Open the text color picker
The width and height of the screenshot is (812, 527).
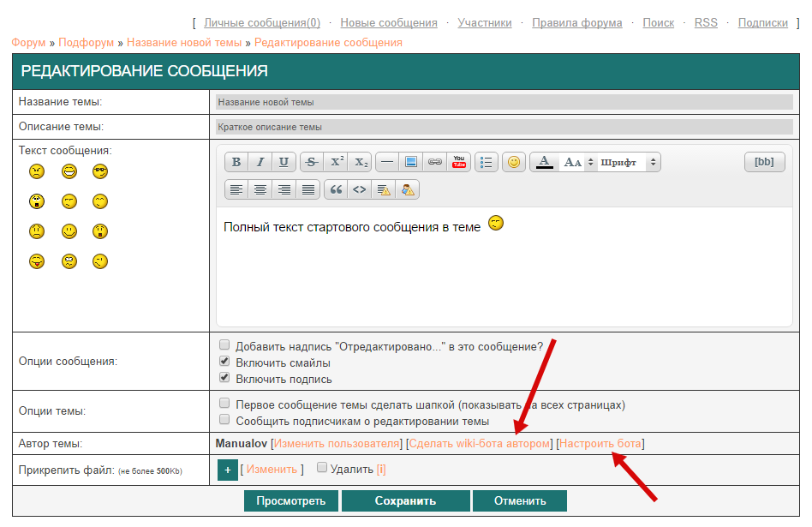pos(543,162)
